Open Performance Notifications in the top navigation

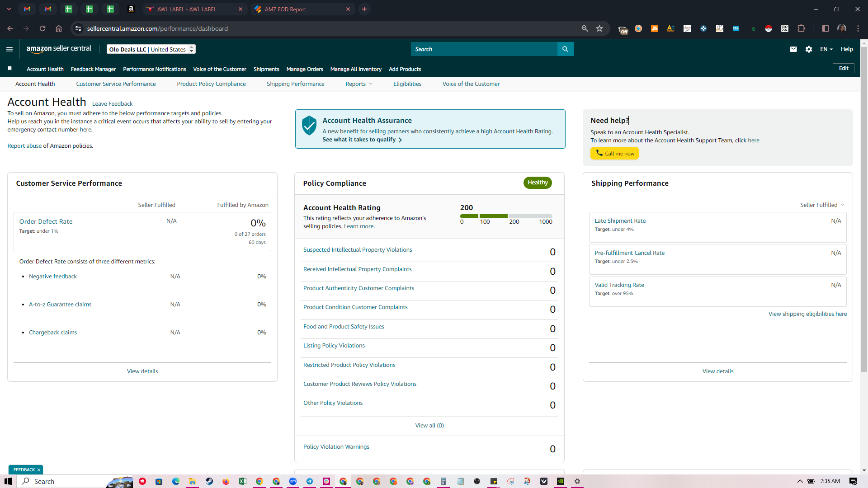pos(155,69)
